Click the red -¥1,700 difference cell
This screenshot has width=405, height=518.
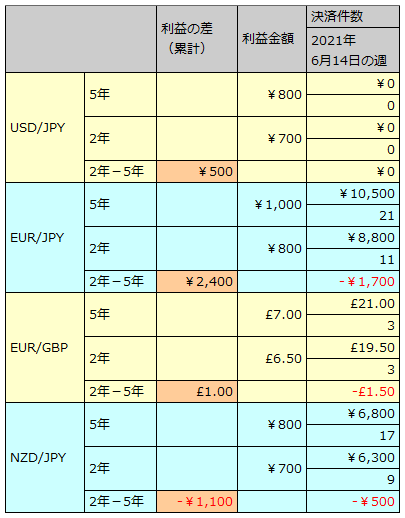pos(353,281)
